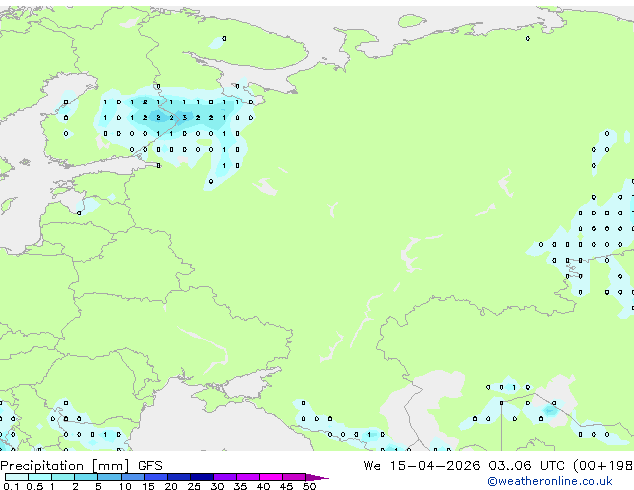This screenshot has width=634, height=490.
Task: Click the 03..06 UTC time text
Action: tap(526, 466)
